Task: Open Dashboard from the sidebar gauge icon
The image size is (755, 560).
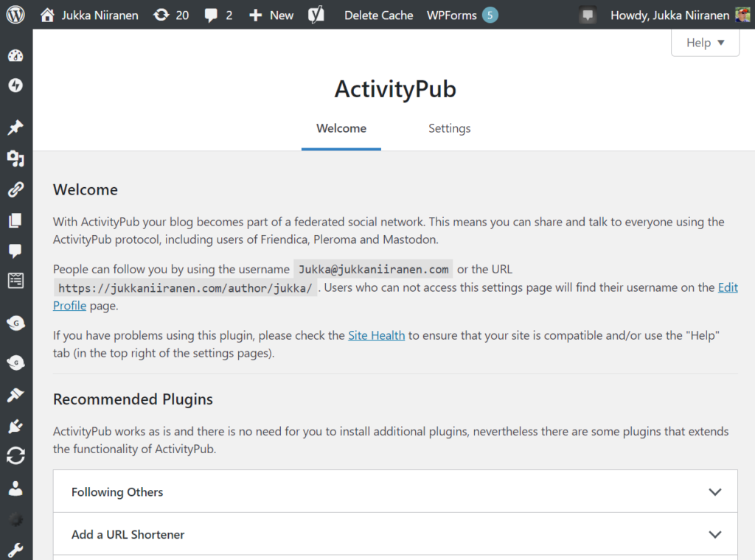Action: pyautogui.click(x=15, y=56)
